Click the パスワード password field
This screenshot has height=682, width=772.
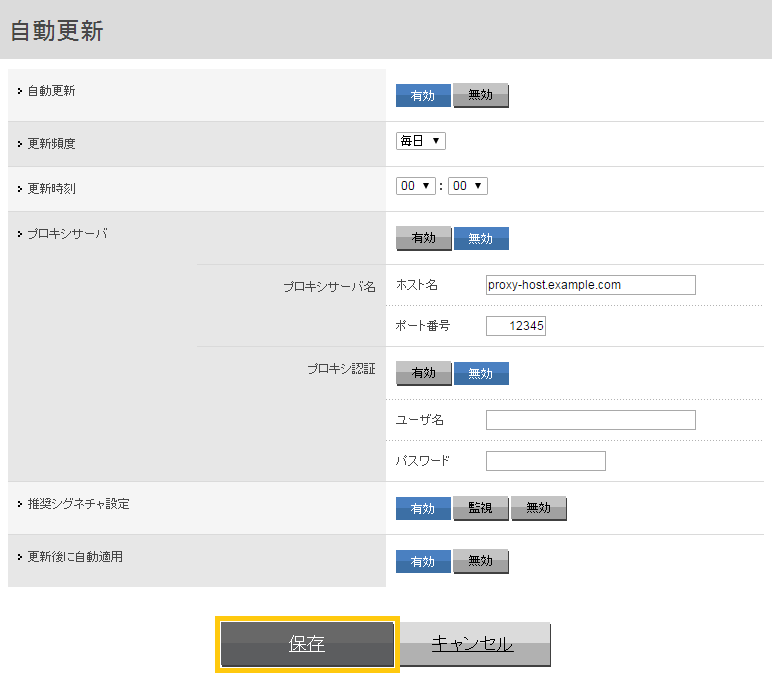545,461
